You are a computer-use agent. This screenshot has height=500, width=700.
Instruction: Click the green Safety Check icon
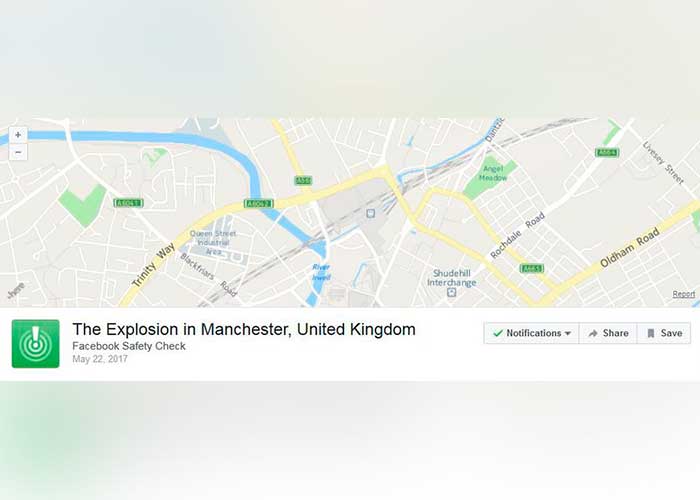[35, 344]
